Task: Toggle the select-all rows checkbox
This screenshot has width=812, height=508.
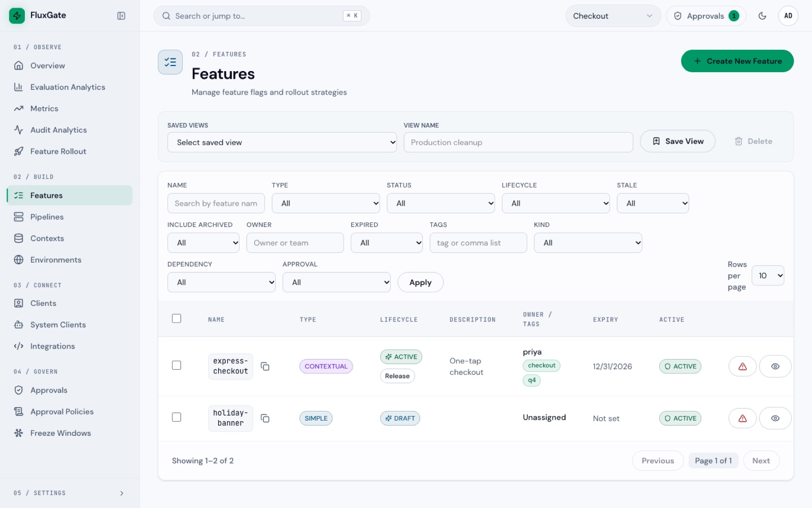Action: 177,319
